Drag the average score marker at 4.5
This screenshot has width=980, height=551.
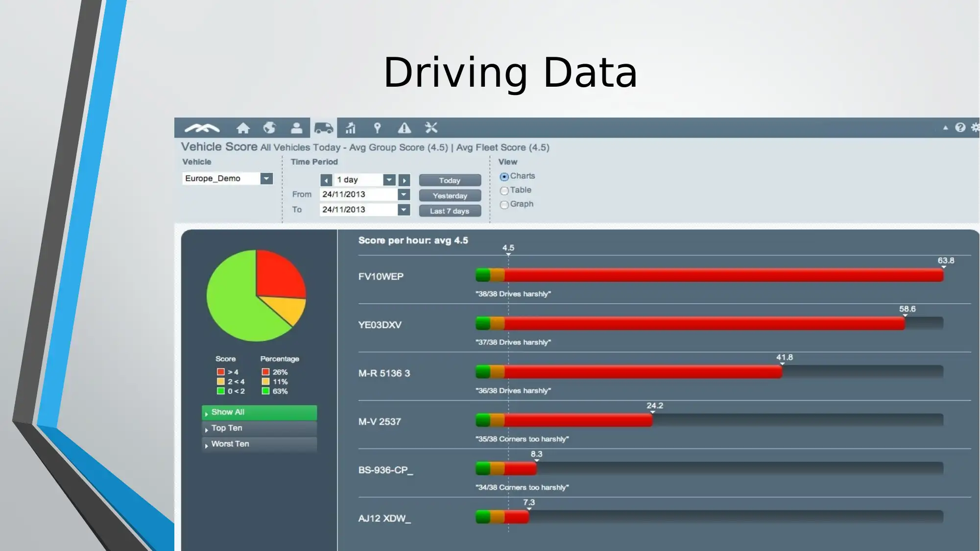[x=508, y=254]
